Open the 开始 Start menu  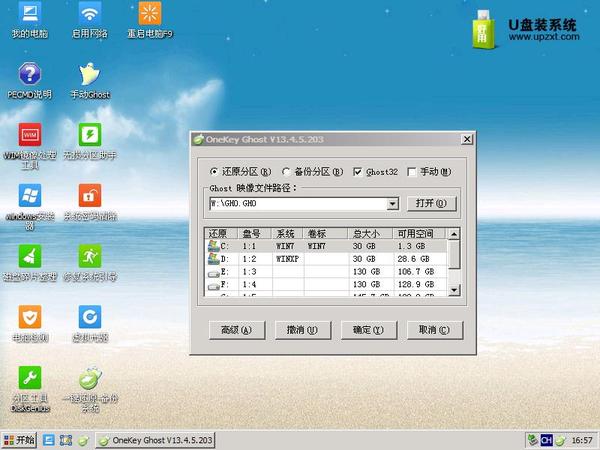pyautogui.click(x=19, y=440)
